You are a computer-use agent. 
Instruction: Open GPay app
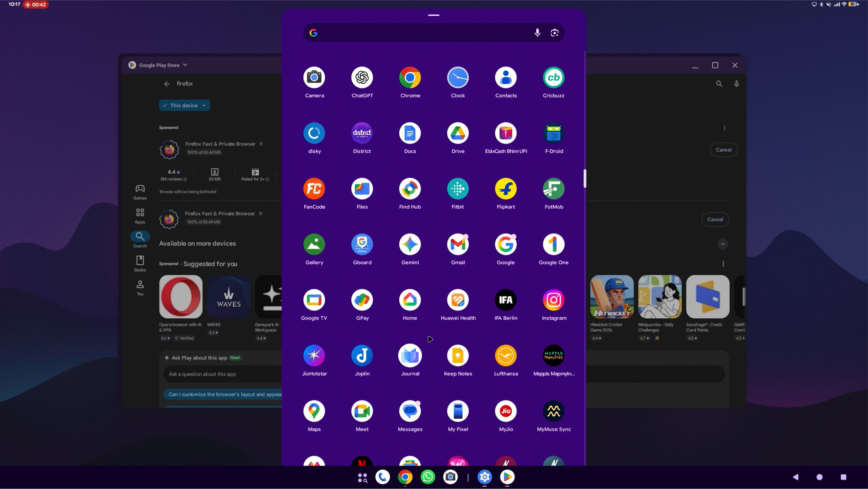point(362,300)
